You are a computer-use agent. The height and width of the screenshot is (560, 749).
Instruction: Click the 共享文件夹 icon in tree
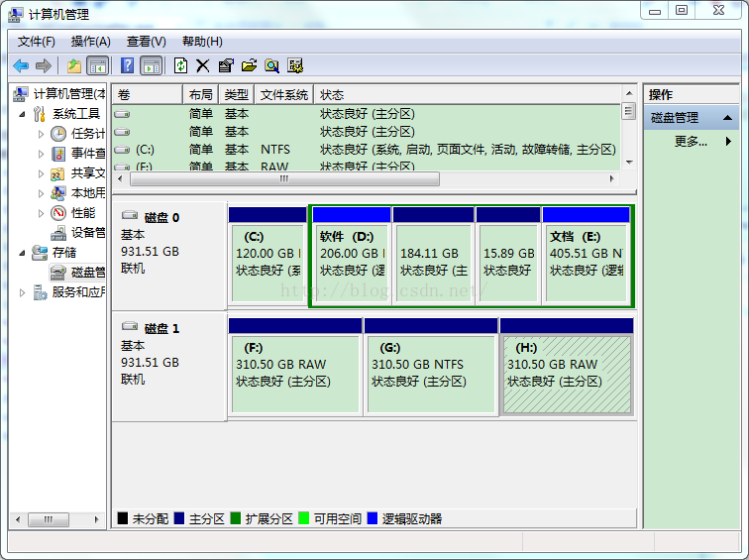(x=57, y=173)
